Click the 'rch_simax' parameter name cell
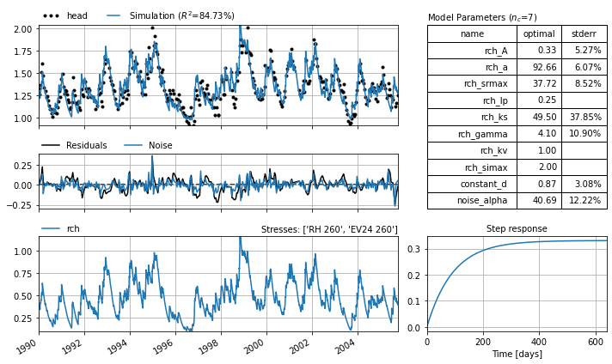Viewport: 612px width, 364px height. pyautogui.click(x=472, y=167)
